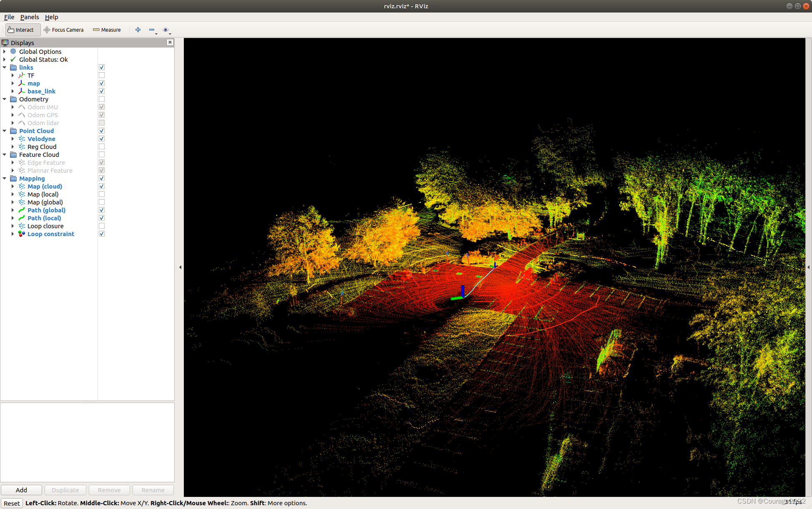Uncheck the Velodyne point cloud display
812x509 pixels.
tap(102, 139)
